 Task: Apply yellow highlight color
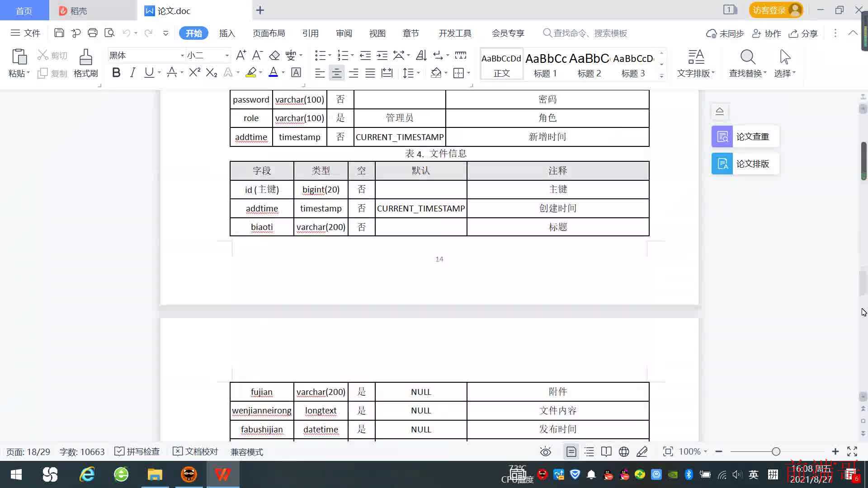click(x=251, y=72)
